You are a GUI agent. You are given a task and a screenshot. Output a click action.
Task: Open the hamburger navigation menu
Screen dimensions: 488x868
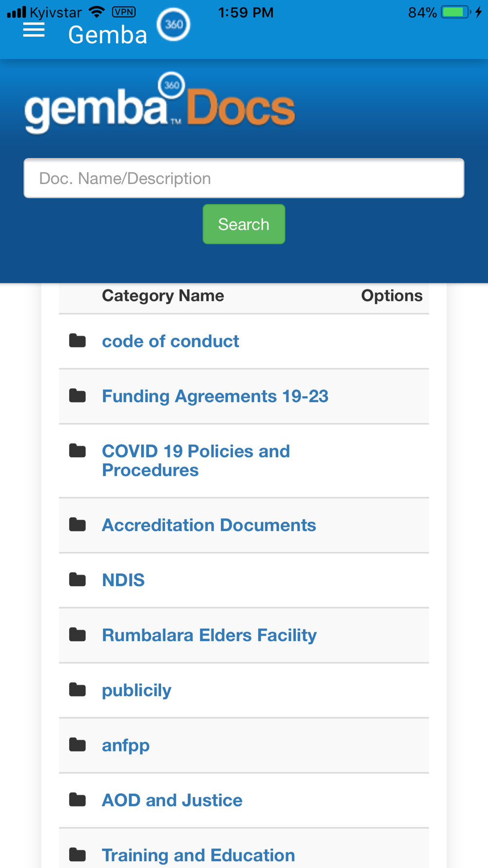point(34,30)
